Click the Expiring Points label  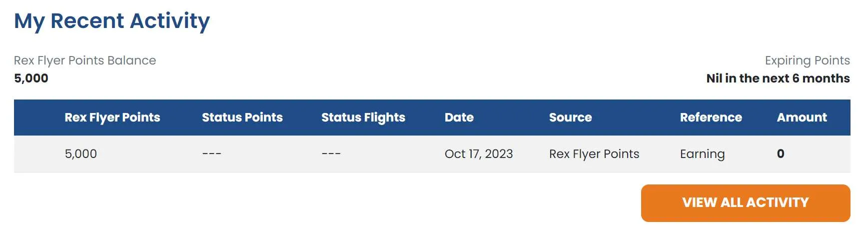pos(807,60)
